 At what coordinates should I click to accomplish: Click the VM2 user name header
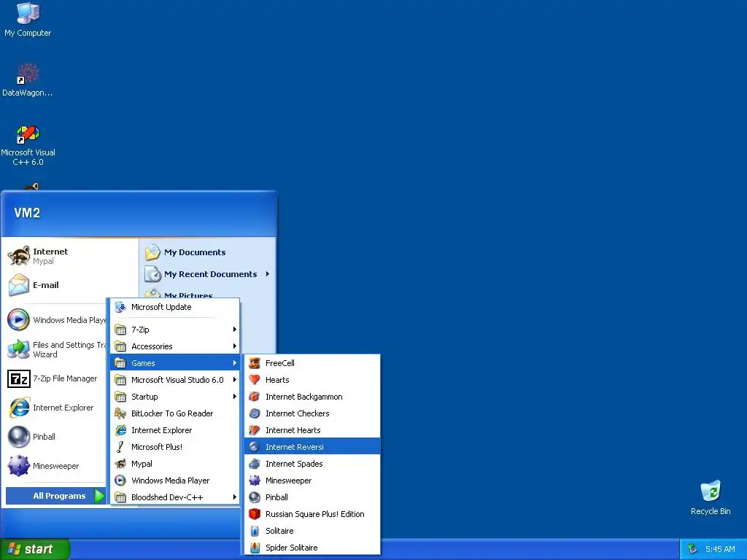tap(27, 213)
